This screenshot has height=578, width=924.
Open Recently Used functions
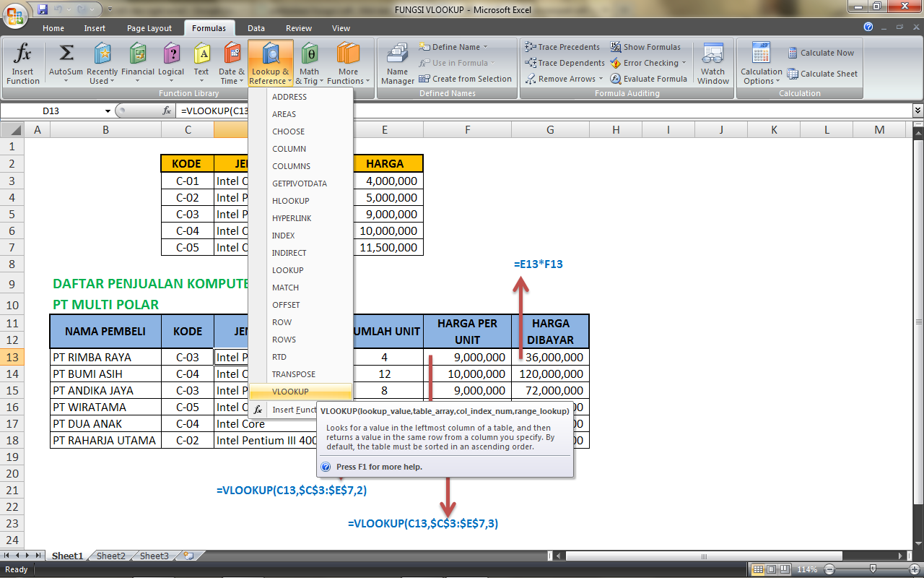click(103, 64)
